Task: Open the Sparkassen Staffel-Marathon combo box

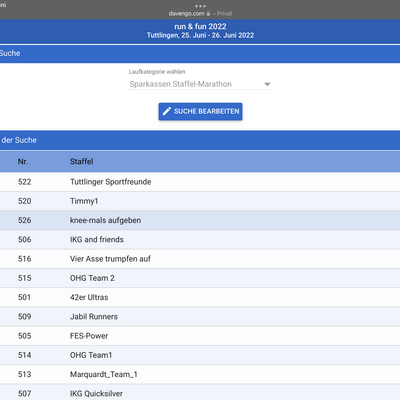Action: tap(201, 84)
